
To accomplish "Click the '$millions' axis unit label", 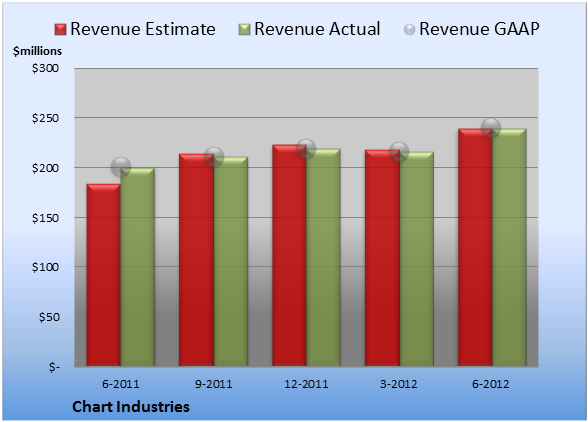I will click(37, 51).
